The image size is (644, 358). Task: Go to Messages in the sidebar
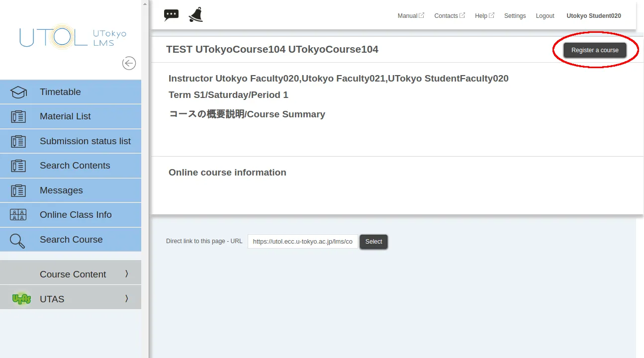[x=61, y=190]
